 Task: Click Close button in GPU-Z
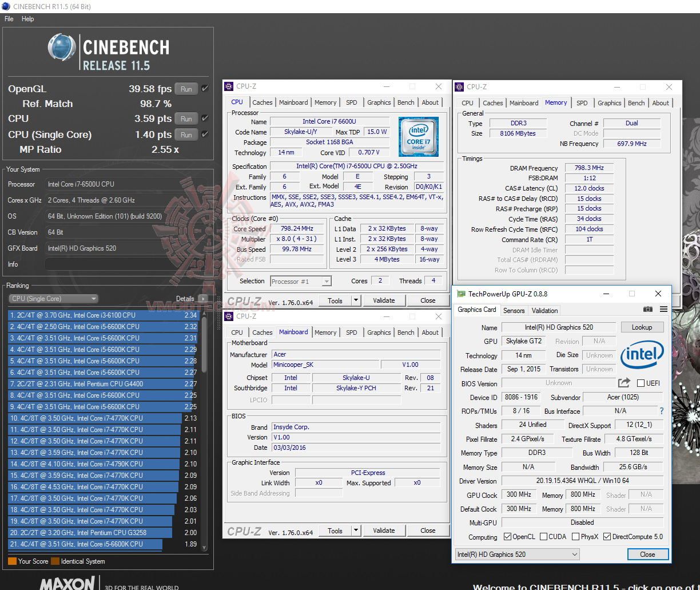[x=647, y=554]
